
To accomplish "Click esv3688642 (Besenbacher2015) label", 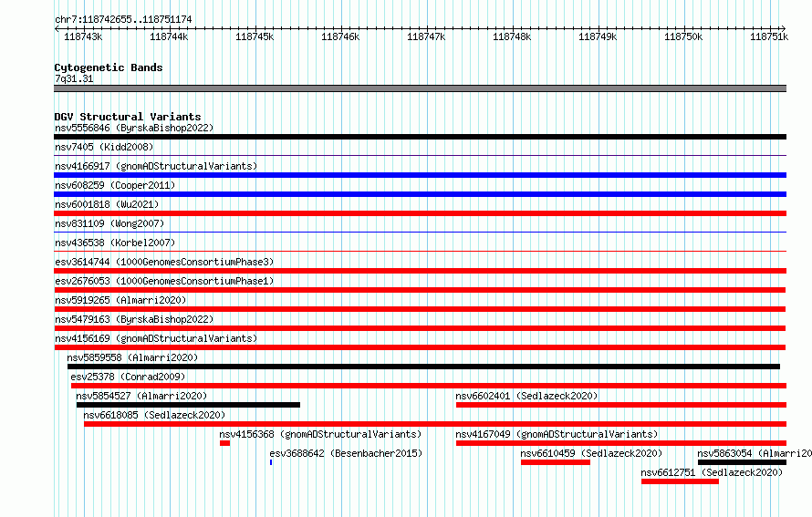I will (346, 453).
